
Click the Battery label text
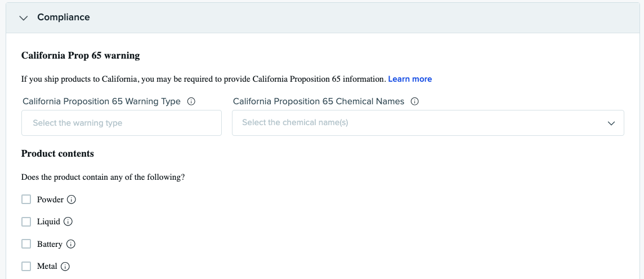(x=50, y=244)
